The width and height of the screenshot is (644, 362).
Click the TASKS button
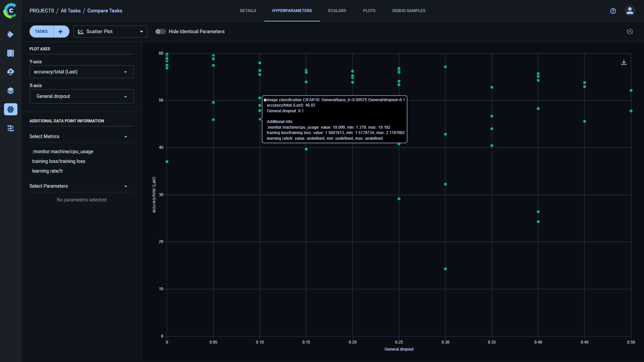tap(41, 32)
